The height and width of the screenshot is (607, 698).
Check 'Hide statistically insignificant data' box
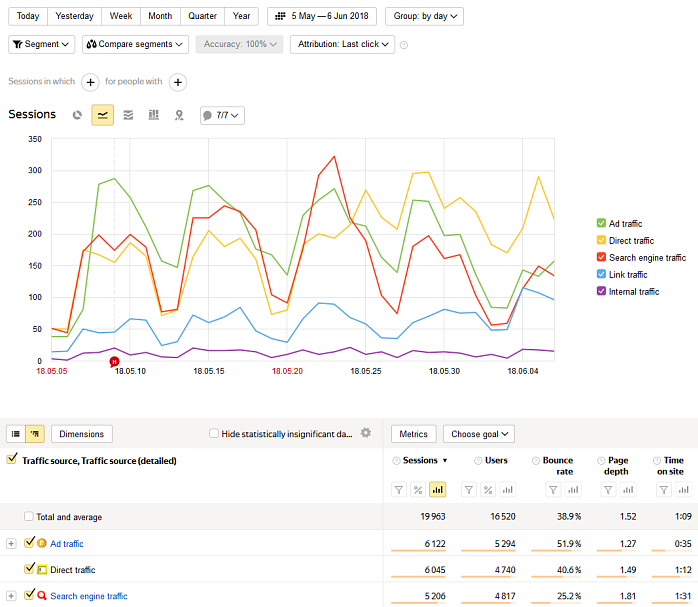[x=214, y=433]
